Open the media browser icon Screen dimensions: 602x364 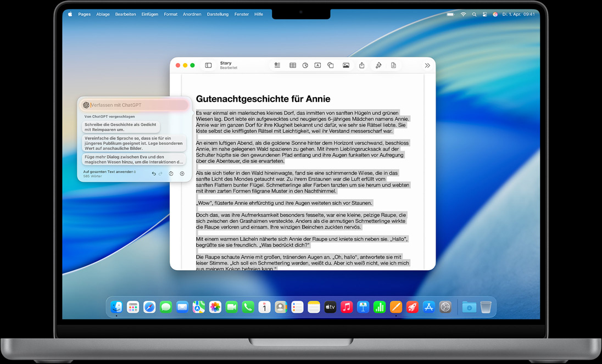pos(345,65)
